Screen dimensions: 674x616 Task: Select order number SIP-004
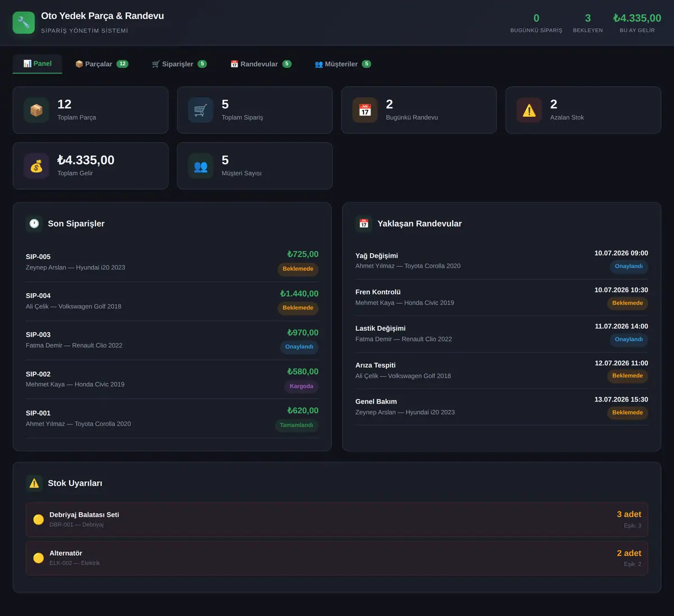[x=38, y=296]
